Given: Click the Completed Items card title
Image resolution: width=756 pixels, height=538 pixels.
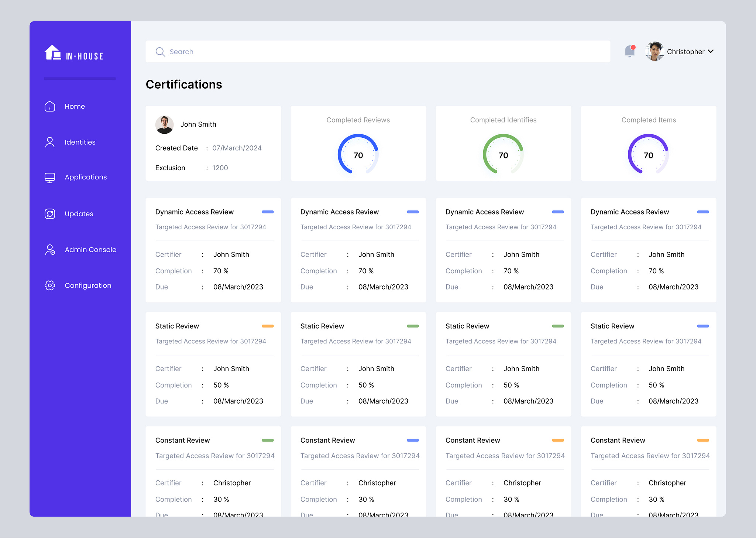Looking at the screenshot, I should (x=648, y=120).
